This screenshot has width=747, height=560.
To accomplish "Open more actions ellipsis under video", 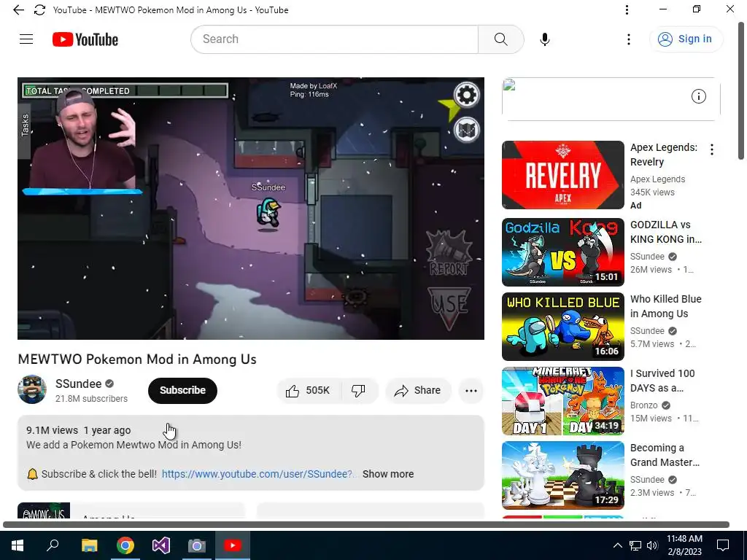I will 471,391.
